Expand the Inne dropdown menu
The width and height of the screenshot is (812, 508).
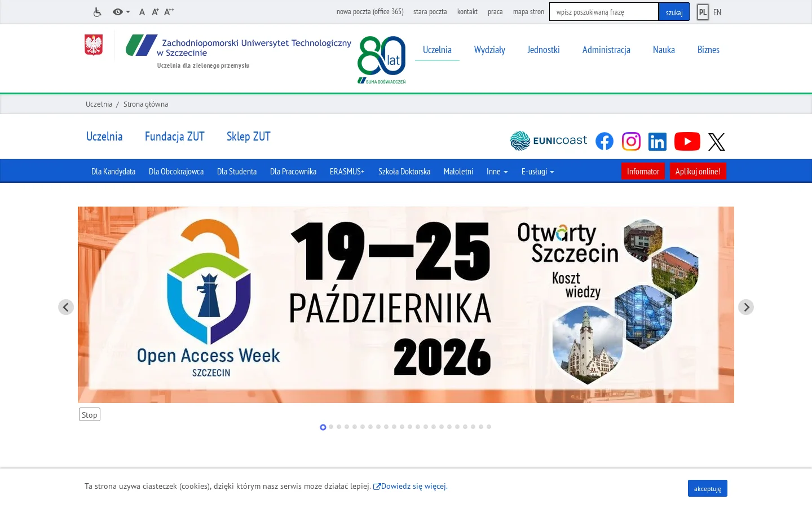coord(497,172)
